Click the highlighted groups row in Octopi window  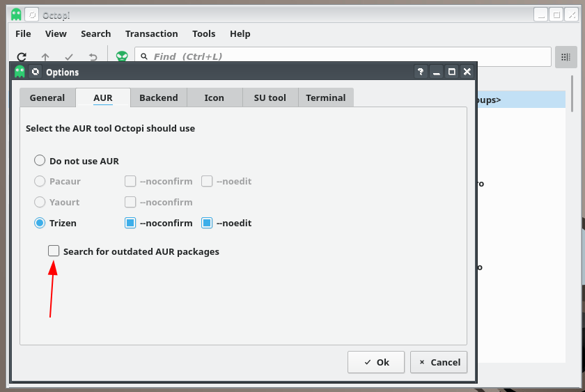point(521,100)
